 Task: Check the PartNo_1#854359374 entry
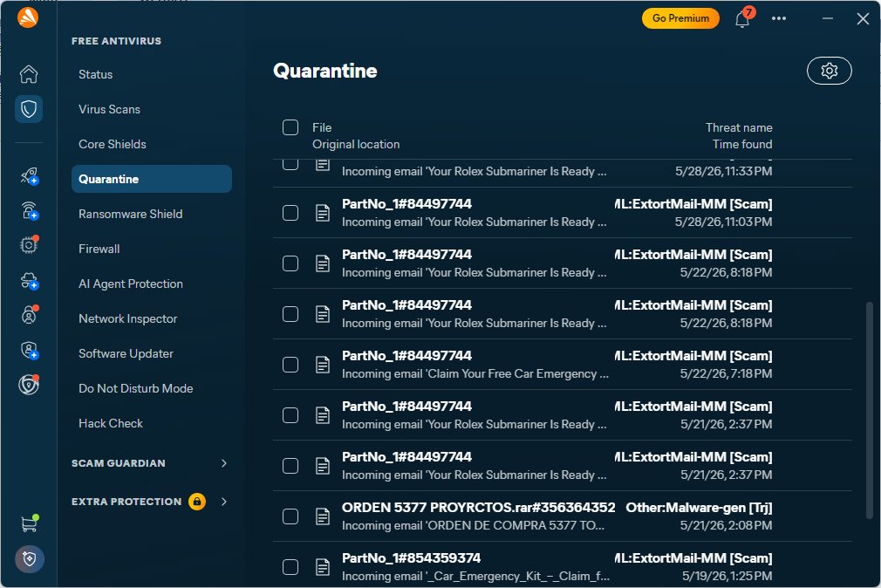[290, 567]
